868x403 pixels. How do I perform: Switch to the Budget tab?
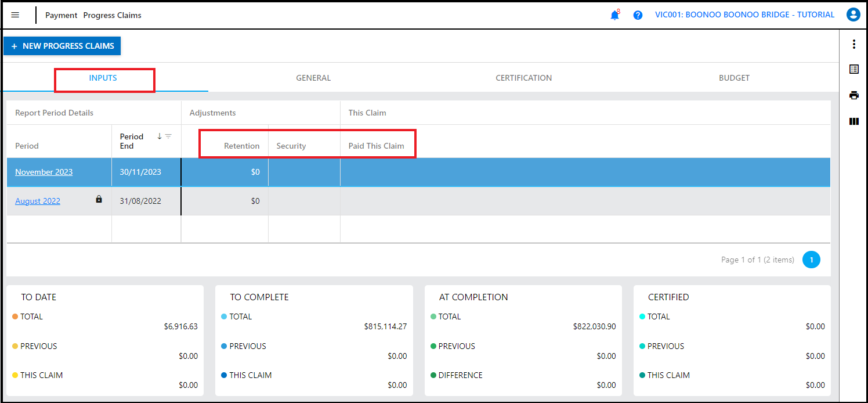click(x=734, y=78)
